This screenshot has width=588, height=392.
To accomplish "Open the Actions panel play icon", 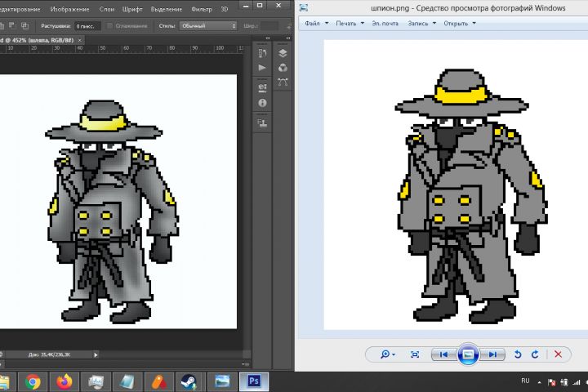I will [262, 67].
